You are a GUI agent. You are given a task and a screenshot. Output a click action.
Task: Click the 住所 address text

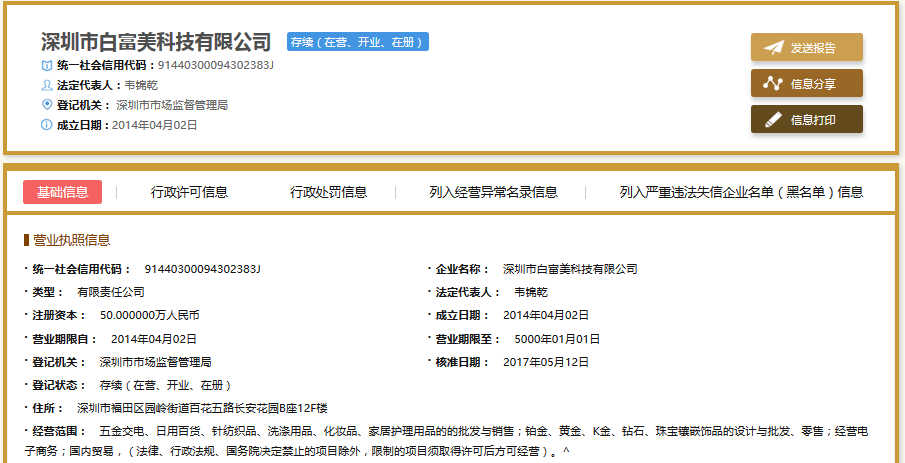[x=202, y=408]
